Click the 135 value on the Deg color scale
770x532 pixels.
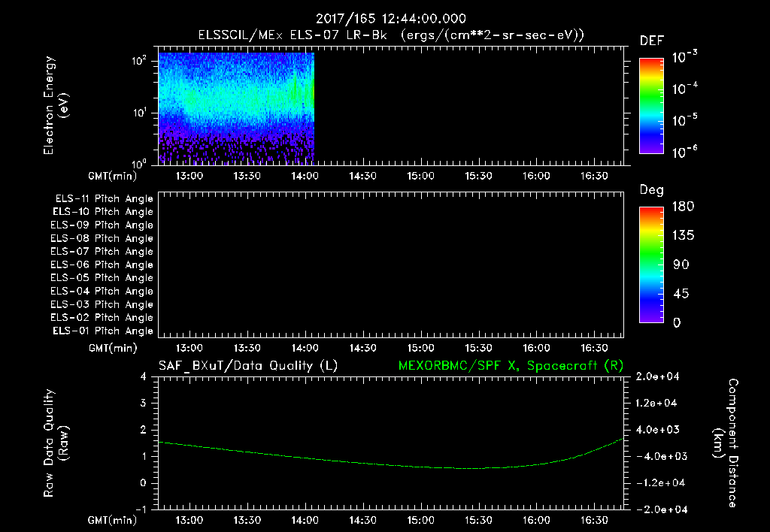(x=683, y=236)
